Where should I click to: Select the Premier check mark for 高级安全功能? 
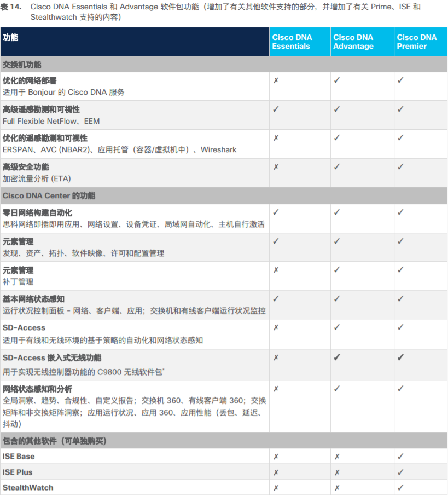click(400, 166)
